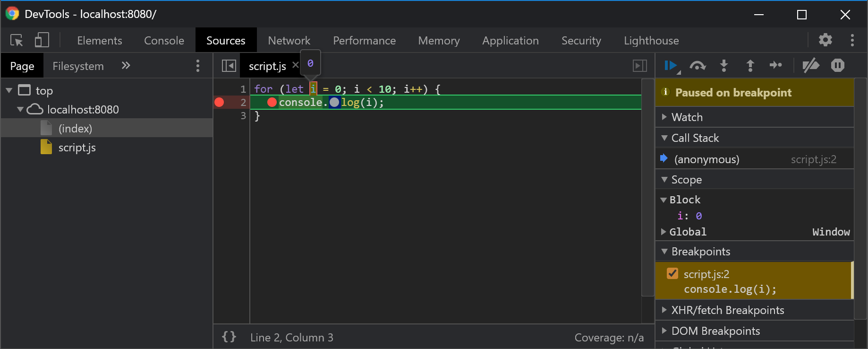Remove the red breakpoint marker on line 2
868x349 pixels.
pyautogui.click(x=220, y=102)
